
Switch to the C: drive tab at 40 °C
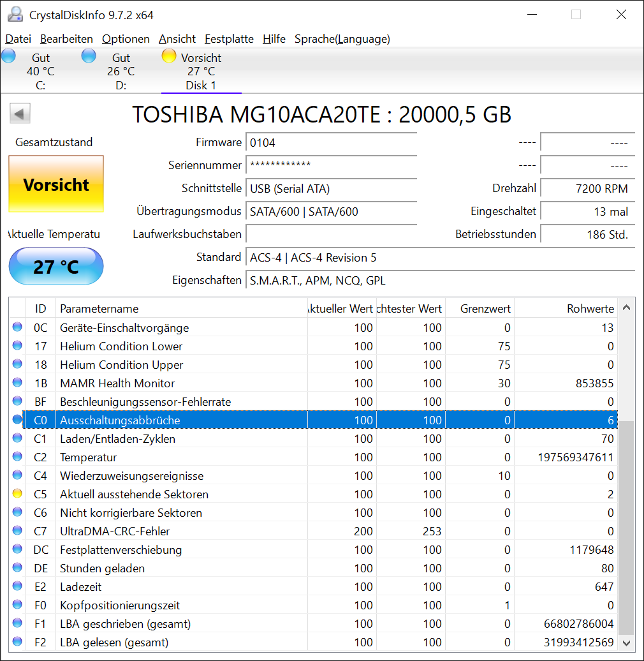(40, 71)
